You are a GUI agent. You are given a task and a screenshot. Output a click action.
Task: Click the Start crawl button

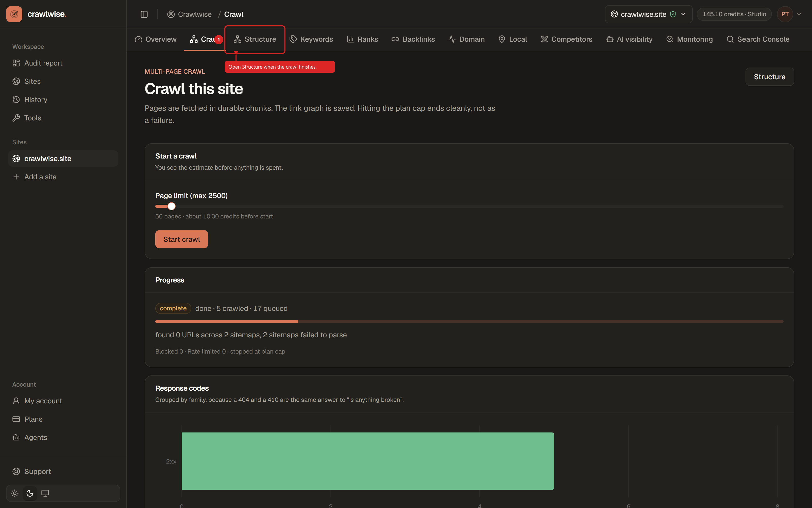pyautogui.click(x=181, y=239)
